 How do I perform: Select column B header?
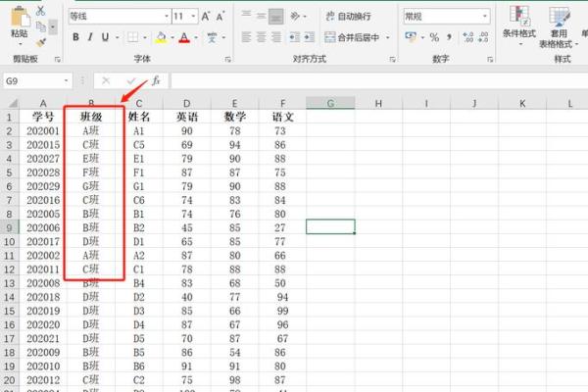click(90, 103)
